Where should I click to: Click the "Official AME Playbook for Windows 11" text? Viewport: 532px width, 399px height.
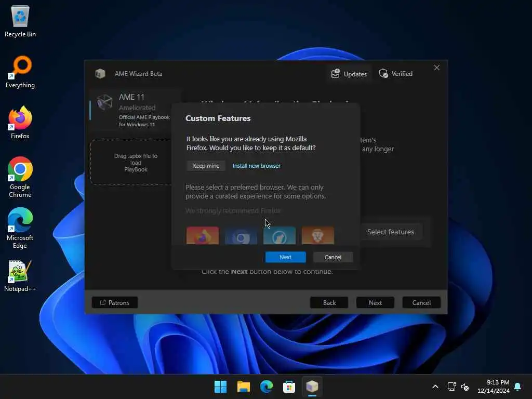pyautogui.click(x=144, y=121)
